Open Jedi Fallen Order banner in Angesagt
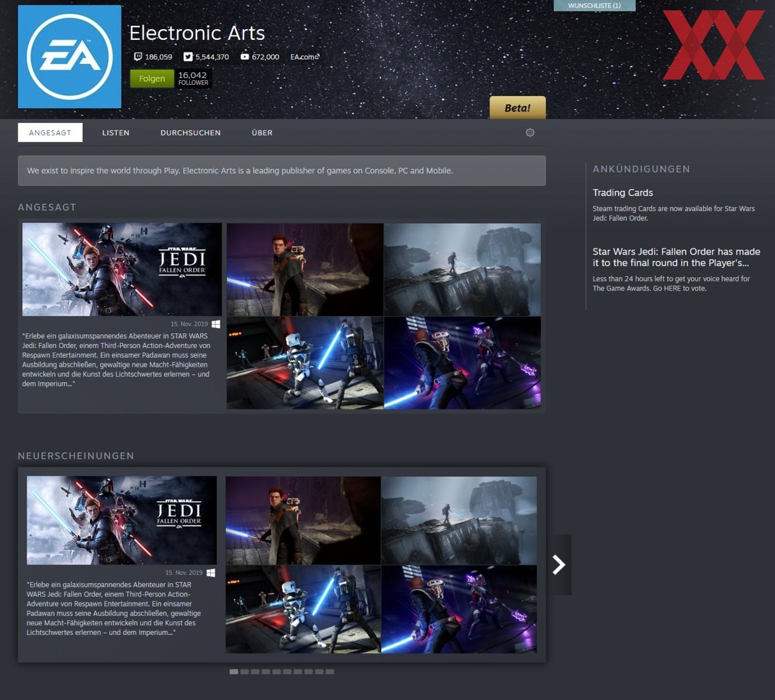 click(x=122, y=269)
